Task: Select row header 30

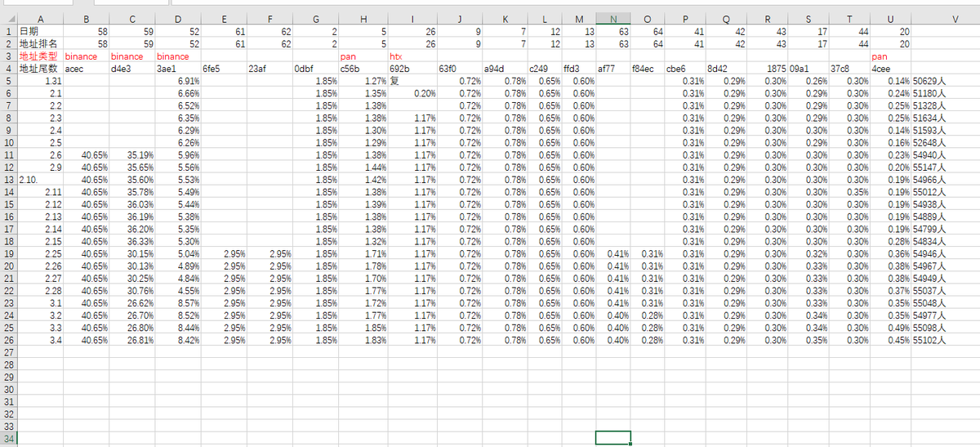Action: pyautogui.click(x=8, y=390)
